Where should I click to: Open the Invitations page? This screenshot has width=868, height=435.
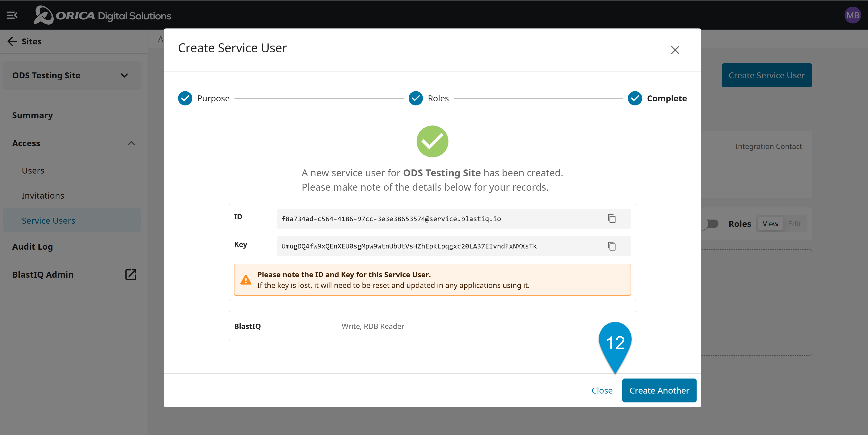[x=43, y=196]
